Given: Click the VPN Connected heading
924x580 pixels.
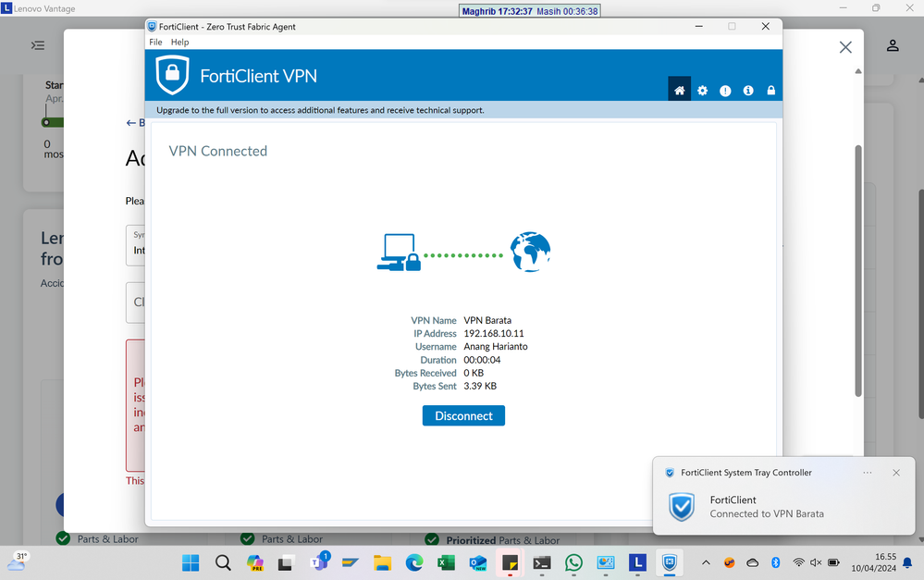Looking at the screenshot, I should click(218, 152).
